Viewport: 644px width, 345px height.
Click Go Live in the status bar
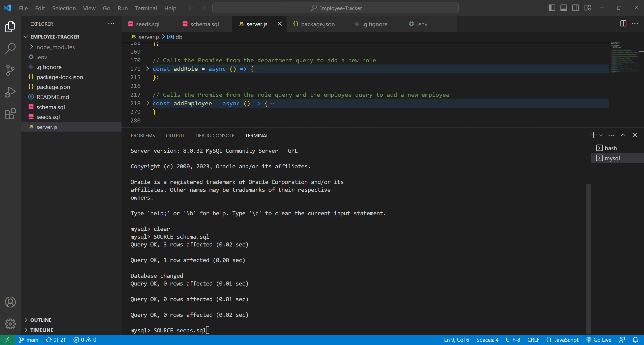(599, 339)
